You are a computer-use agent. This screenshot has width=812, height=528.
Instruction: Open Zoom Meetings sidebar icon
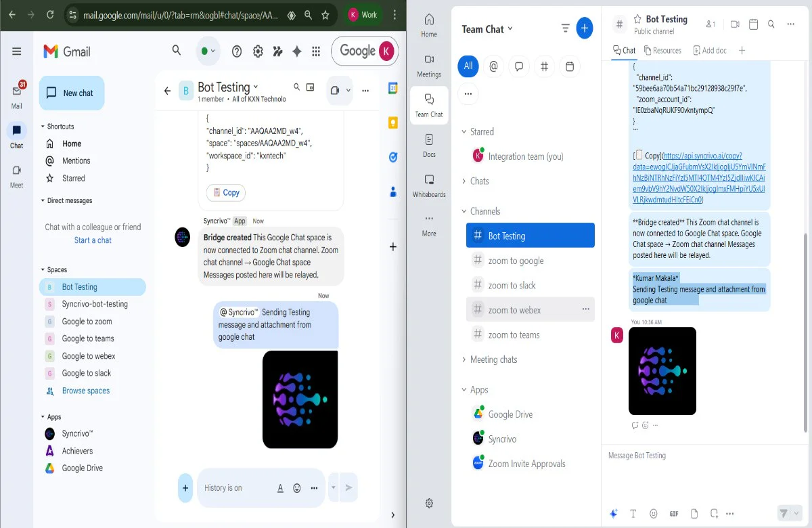coord(429,66)
